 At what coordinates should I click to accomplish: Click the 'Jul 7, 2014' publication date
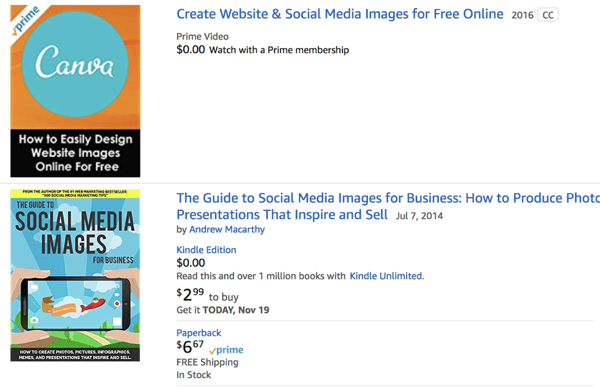click(x=419, y=216)
